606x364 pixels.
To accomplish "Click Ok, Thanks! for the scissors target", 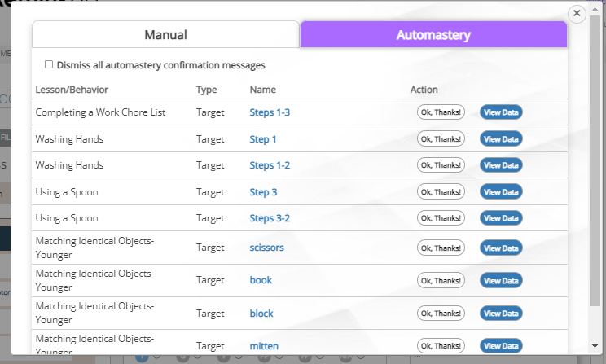I will point(441,248).
